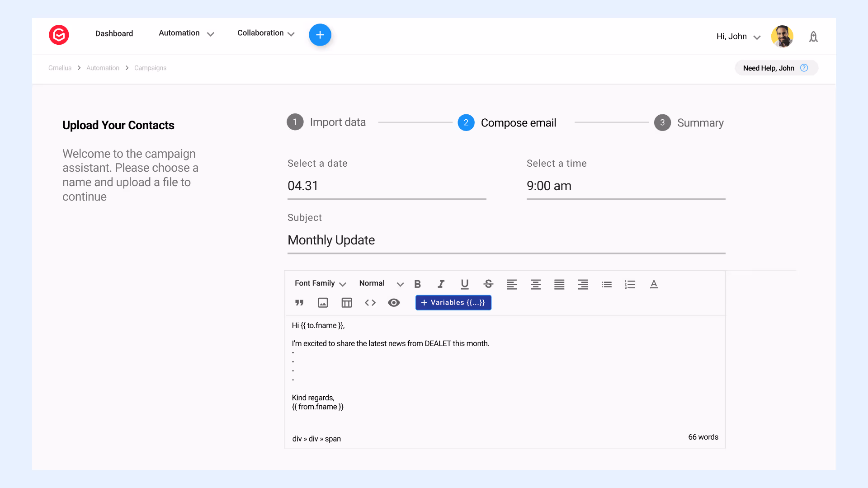Click the Variables button
868x488 pixels.
click(x=453, y=303)
